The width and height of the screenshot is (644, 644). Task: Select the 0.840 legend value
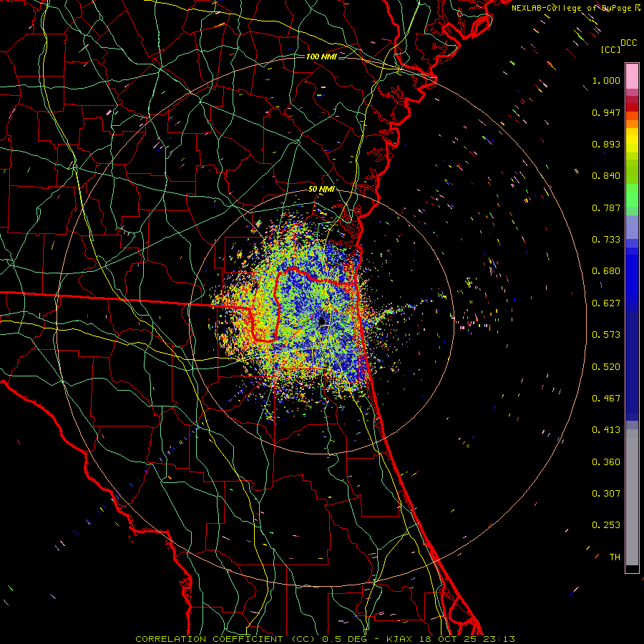(x=606, y=176)
